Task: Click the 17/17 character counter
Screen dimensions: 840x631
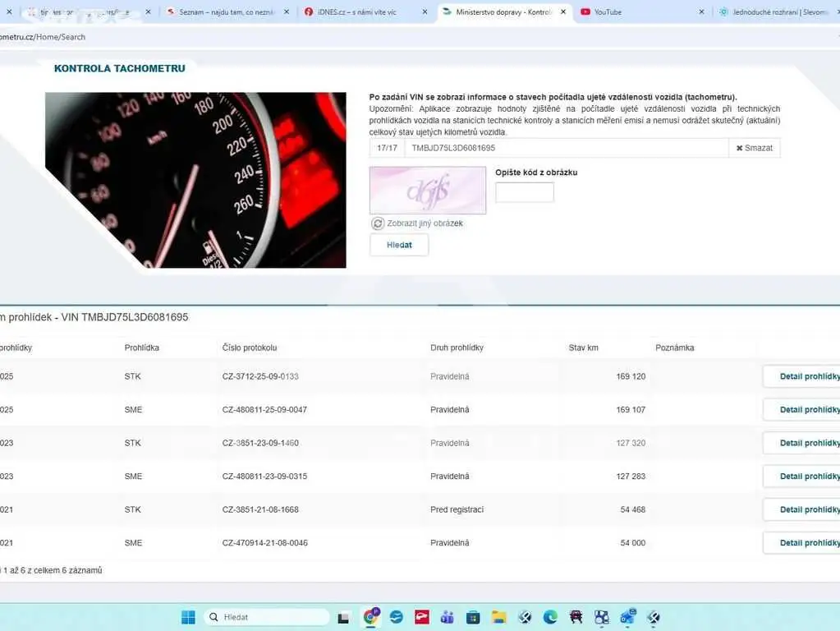Action: point(387,149)
